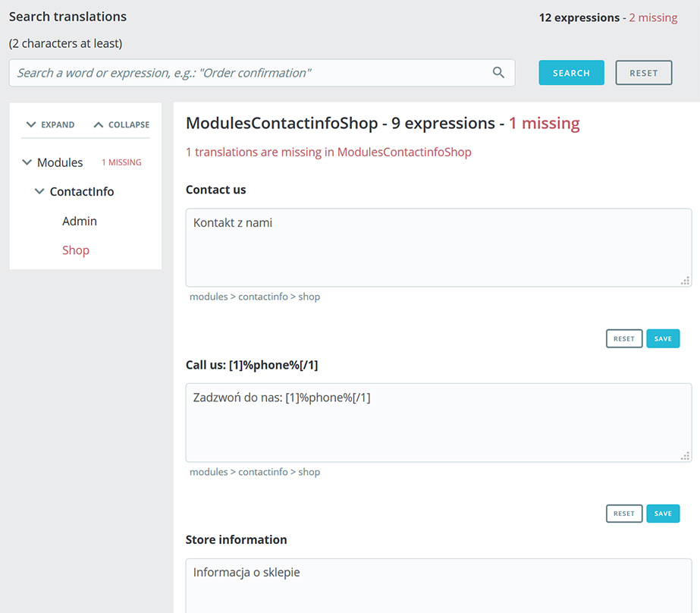Reset the Call us phone translation
The width and height of the screenshot is (700, 613).
(624, 514)
